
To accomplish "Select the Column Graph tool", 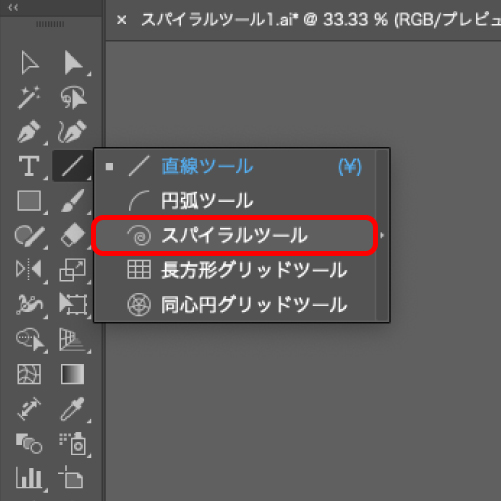I will pyautogui.click(x=29, y=478).
